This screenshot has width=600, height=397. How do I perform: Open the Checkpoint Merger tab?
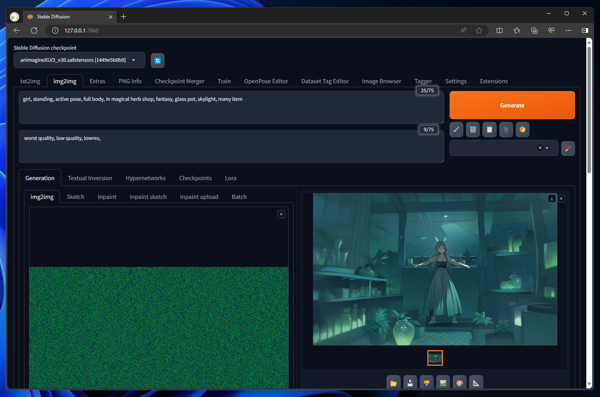pos(179,81)
